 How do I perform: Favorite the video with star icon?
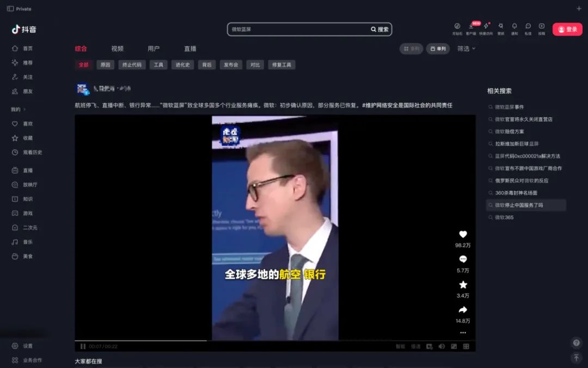pos(463,285)
